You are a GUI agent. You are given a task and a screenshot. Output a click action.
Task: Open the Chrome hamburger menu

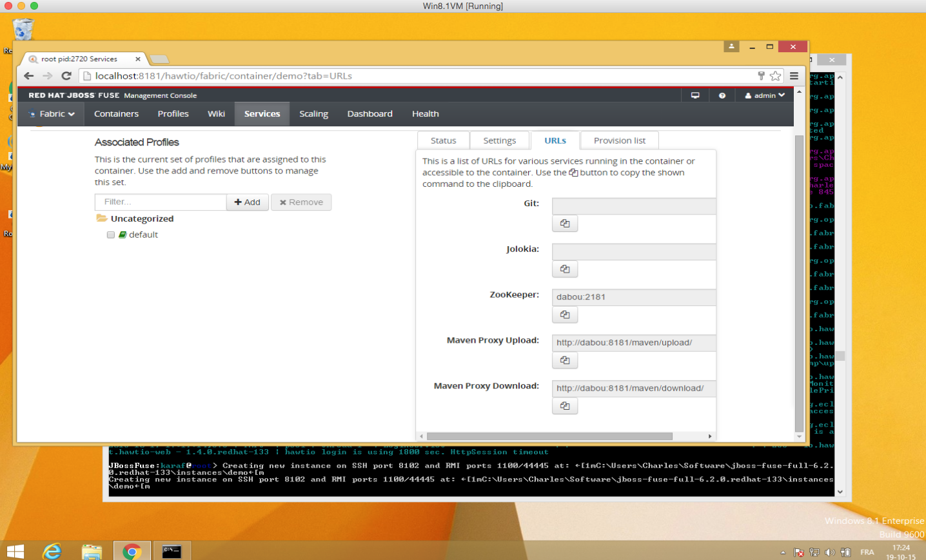coord(794,76)
